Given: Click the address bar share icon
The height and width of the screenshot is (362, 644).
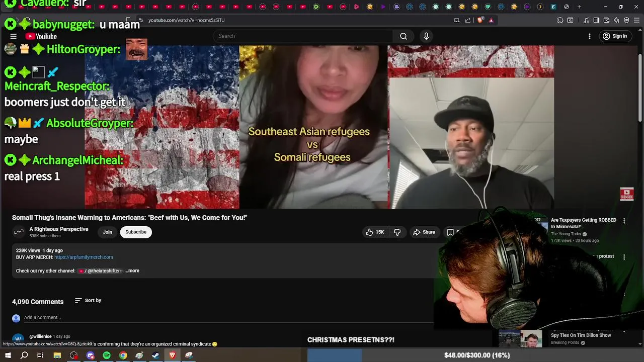Looking at the screenshot, I should tap(468, 20).
